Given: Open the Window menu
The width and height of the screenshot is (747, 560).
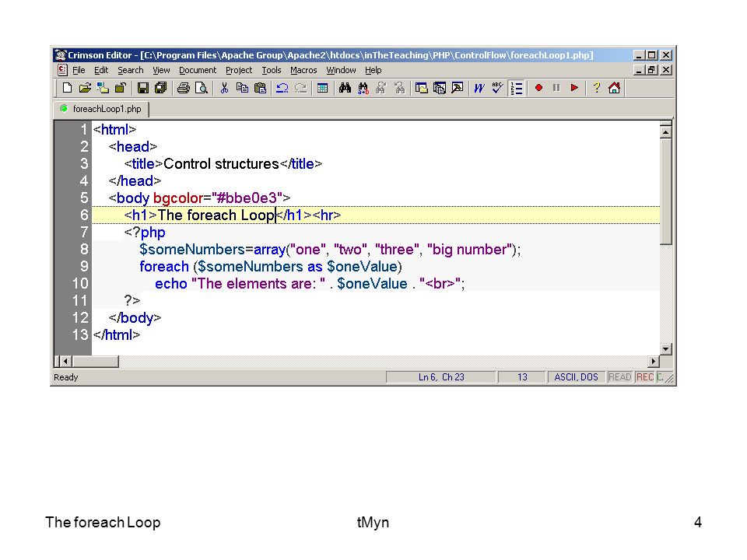Looking at the screenshot, I should tap(341, 70).
